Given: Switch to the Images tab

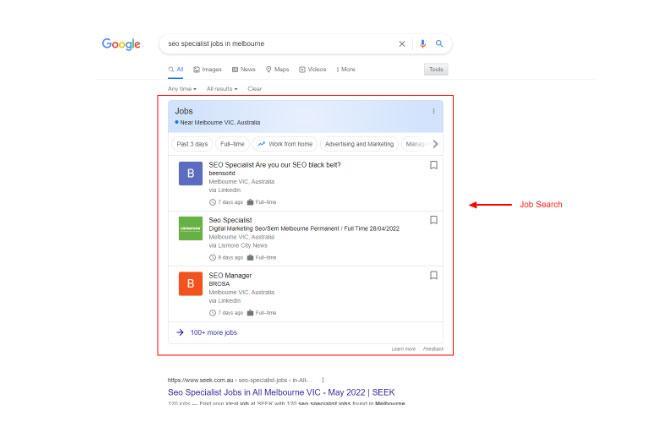Looking at the screenshot, I should pos(207,69).
